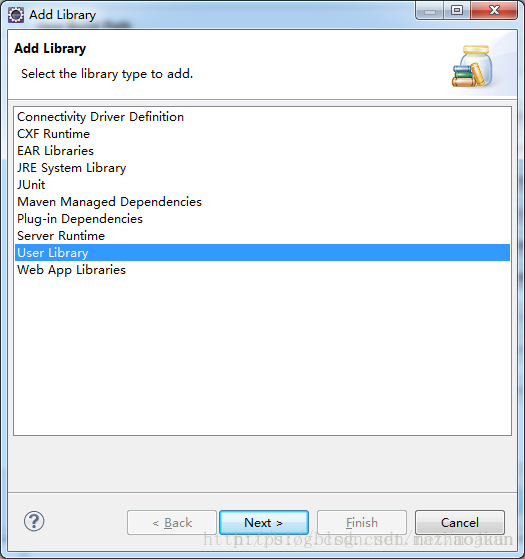Image resolution: width=525 pixels, height=559 pixels.
Task: Click the Eclipse icon in title bar
Action: pos(16,15)
